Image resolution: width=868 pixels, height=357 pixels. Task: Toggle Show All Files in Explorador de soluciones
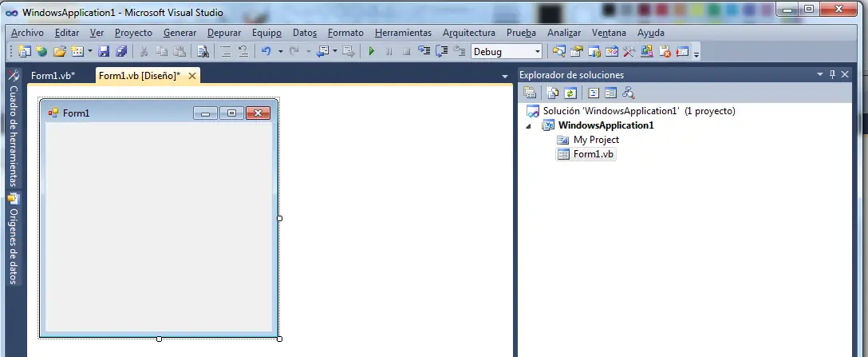click(552, 93)
